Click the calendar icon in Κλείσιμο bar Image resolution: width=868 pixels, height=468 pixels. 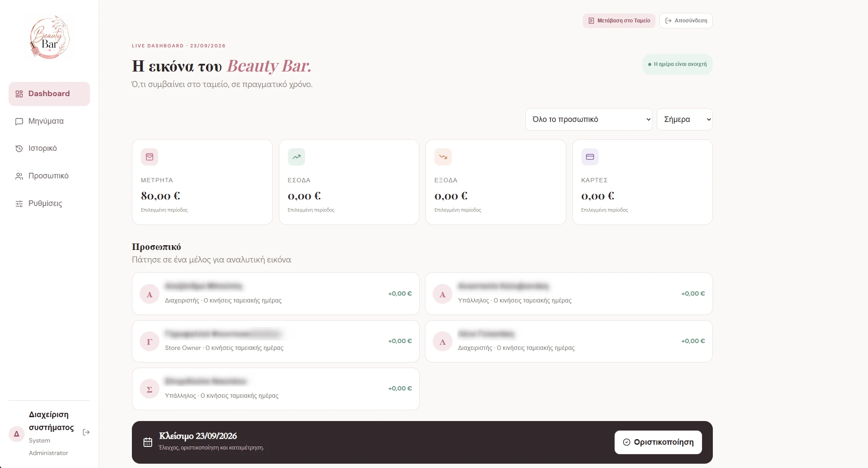point(148,442)
